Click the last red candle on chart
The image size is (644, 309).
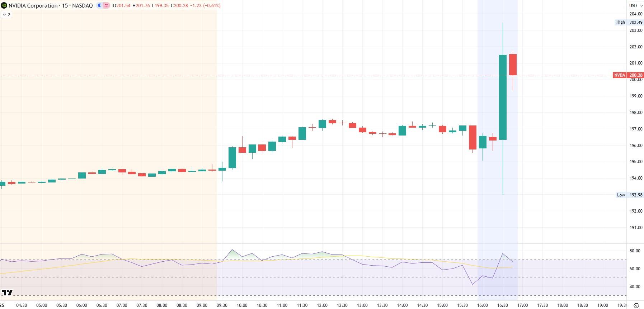coord(513,65)
